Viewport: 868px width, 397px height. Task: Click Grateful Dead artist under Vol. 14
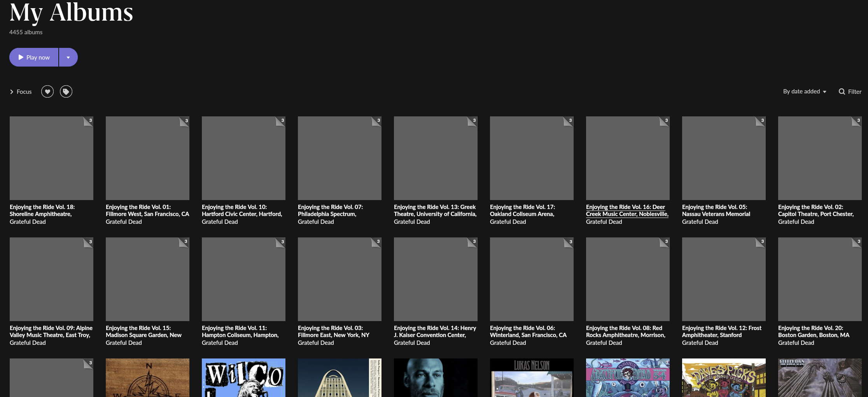(x=412, y=343)
